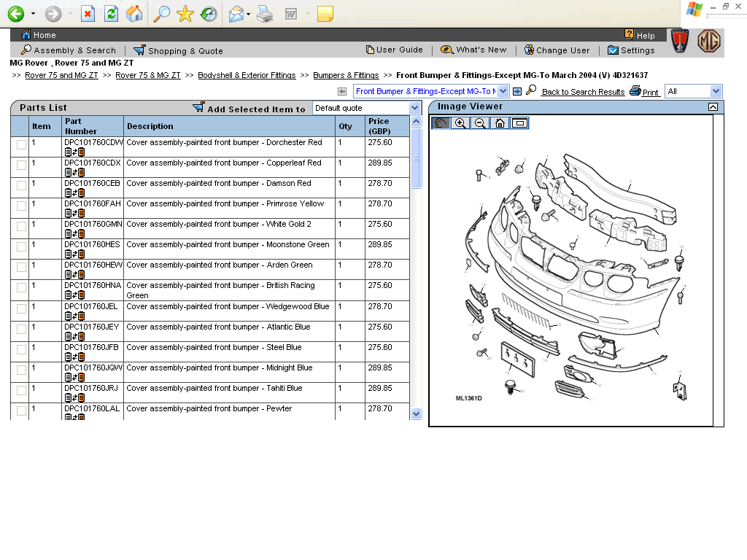Click the parts list scroll down arrow
Viewport: 747px width, 560px height.
416,414
